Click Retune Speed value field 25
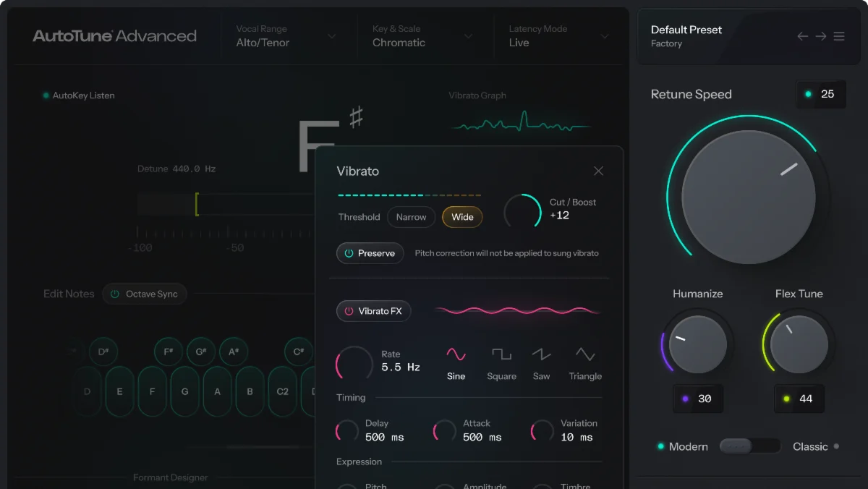The height and width of the screenshot is (489, 868). 821,94
